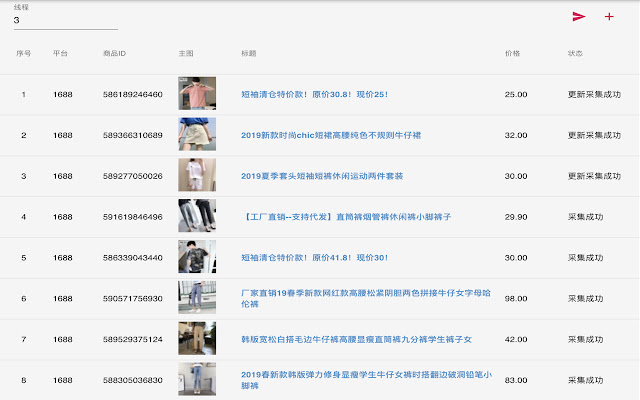Open link 2019新款时尚chic短裙高腰纯色不规则牛仔裙
Viewport: 640px width, 400px height.
pos(331,135)
